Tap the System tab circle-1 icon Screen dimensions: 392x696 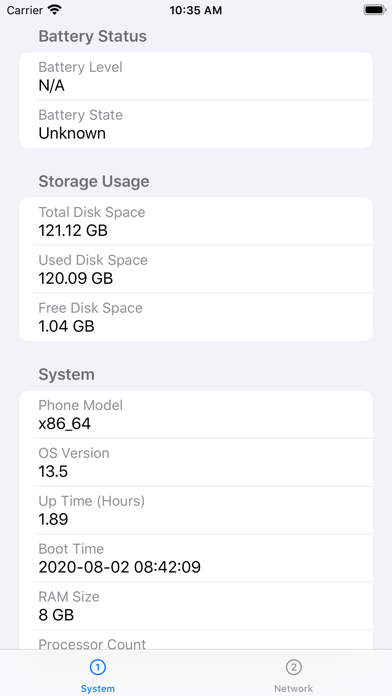pyautogui.click(x=98, y=667)
